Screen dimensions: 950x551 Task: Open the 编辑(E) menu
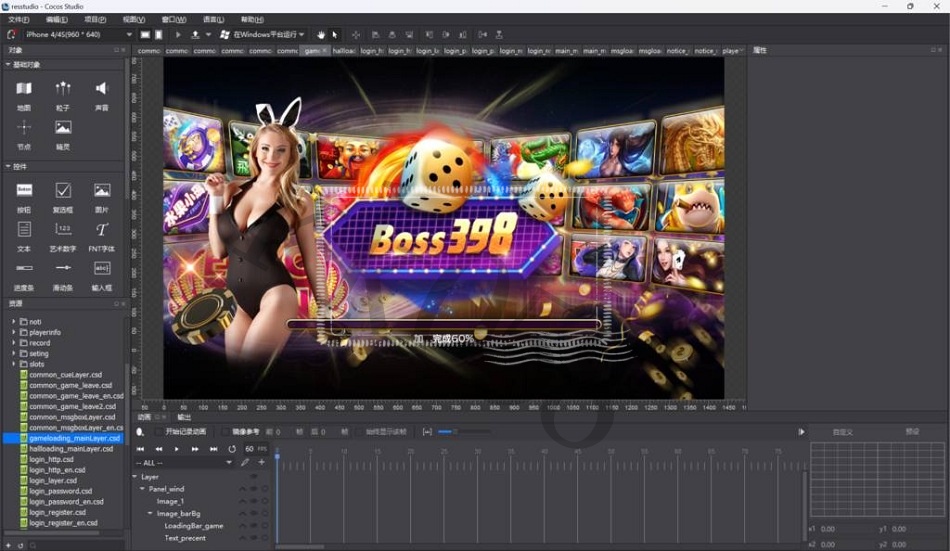point(56,19)
